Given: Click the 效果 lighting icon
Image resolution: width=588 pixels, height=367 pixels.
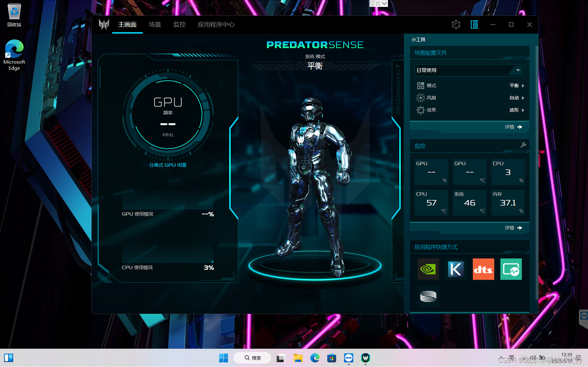Looking at the screenshot, I should [420, 110].
